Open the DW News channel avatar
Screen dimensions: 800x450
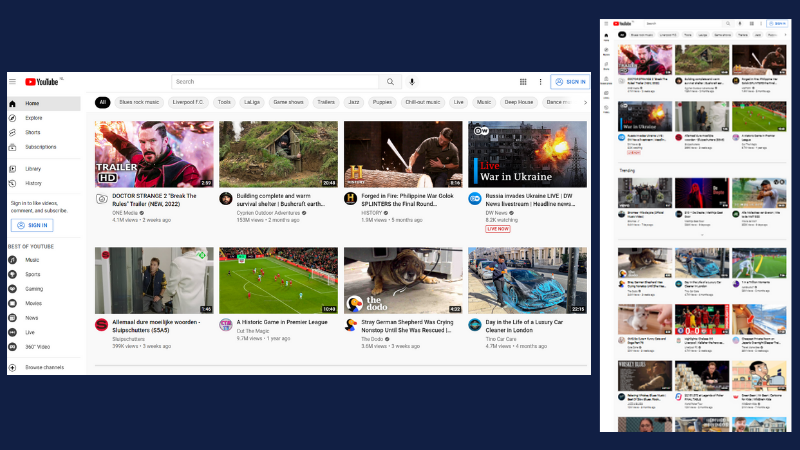coord(475,198)
